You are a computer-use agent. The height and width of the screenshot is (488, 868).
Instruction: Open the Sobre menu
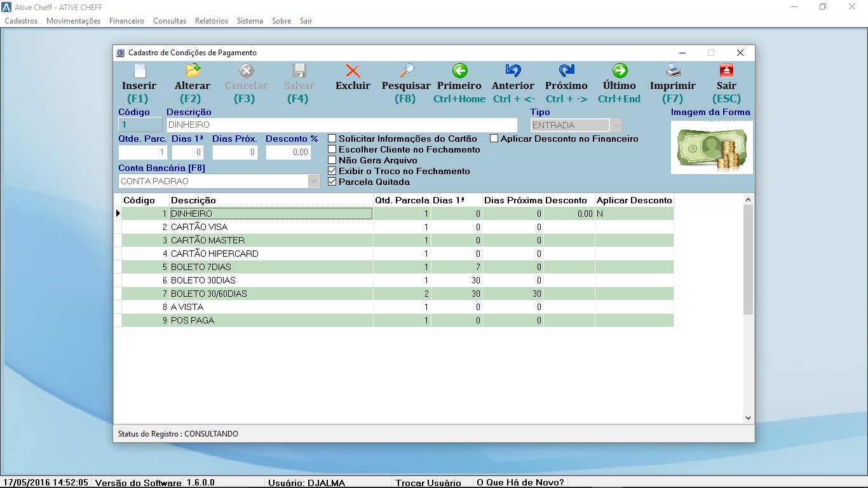pos(281,21)
